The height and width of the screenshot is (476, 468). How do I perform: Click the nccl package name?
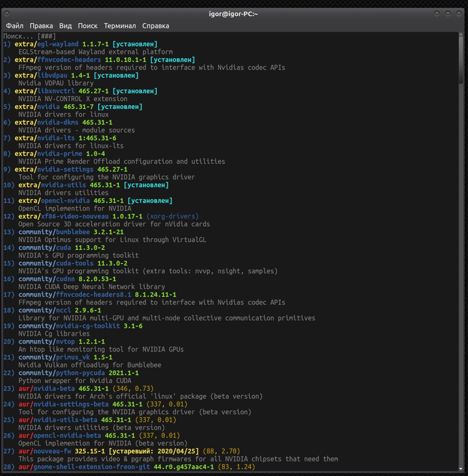tap(64, 310)
